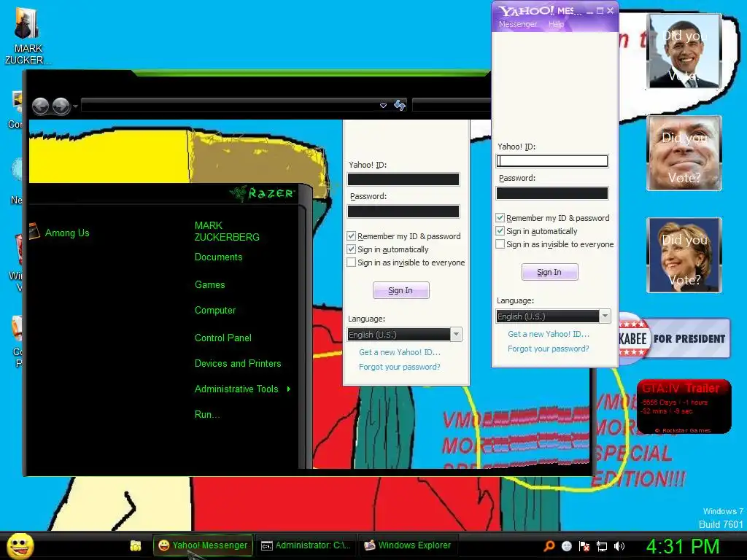Screen dimensions: 747x560
Task: Switch to the Windows Explorer taskbar button
Action: (x=408, y=545)
